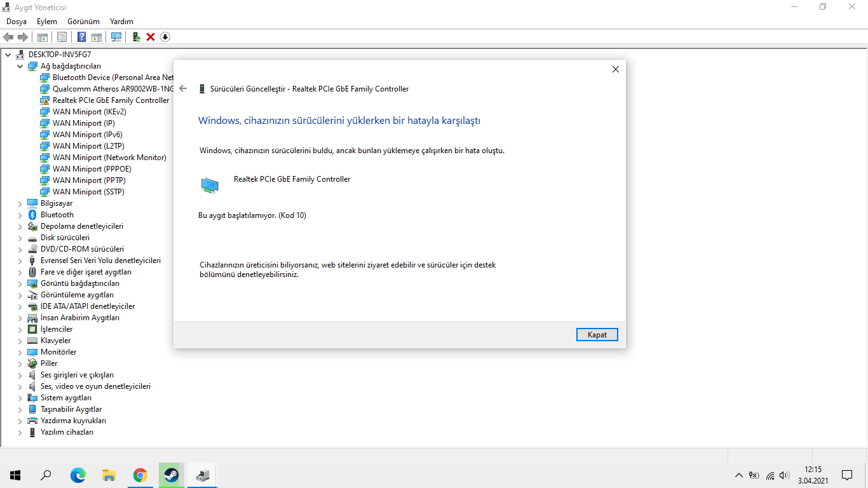This screenshot has height=488, width=868.
Task: Open the Windows Start menu
Action: coord(15,475)
